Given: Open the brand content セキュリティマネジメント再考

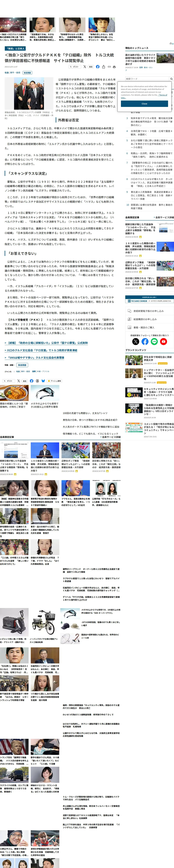Looking at the screenshot, I should [149, 393].
